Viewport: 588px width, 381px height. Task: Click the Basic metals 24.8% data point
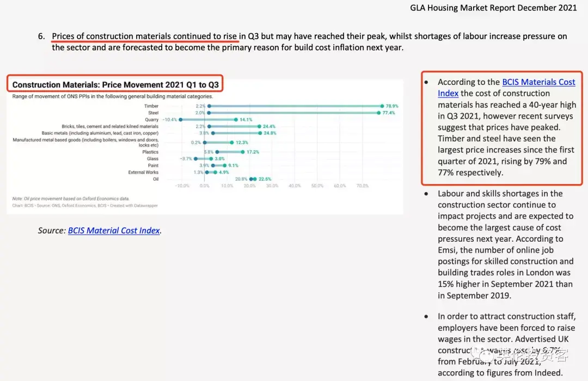(260, 133)
